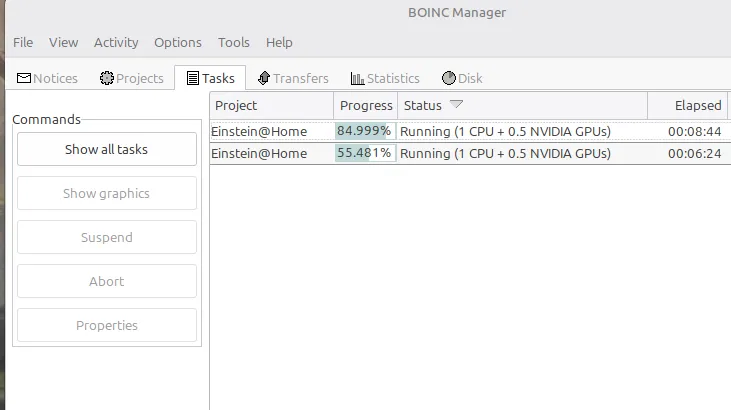Click the Running status with elapsed 00:08:44
731x410 pixels.
[x=505, y=132]
